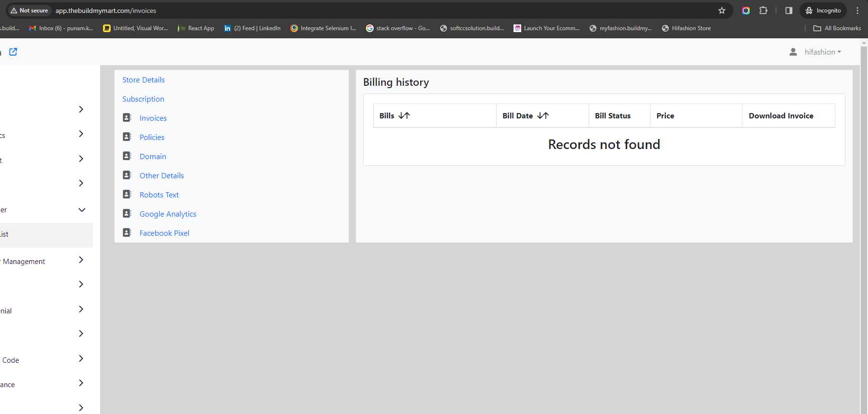Open the stack overflow Google bookmark
Viewport: 868px width, 414px height.
tap(398, 28)
